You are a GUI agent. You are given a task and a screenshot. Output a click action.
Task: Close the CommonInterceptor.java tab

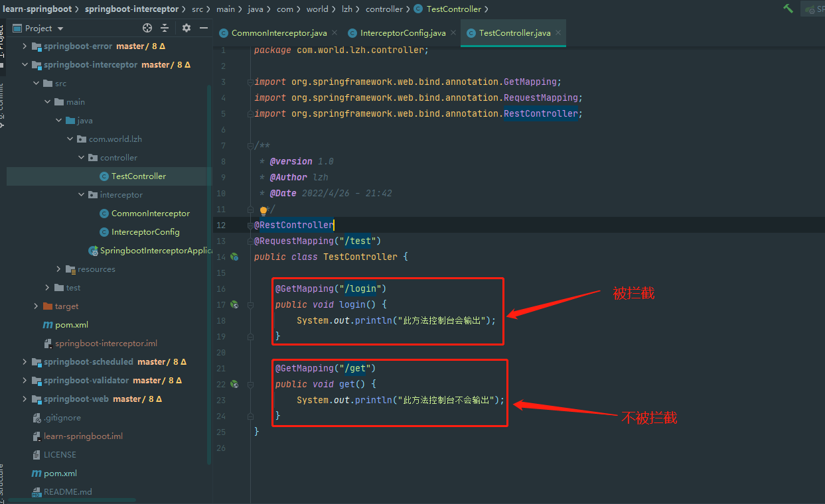(x=335, y=32)
